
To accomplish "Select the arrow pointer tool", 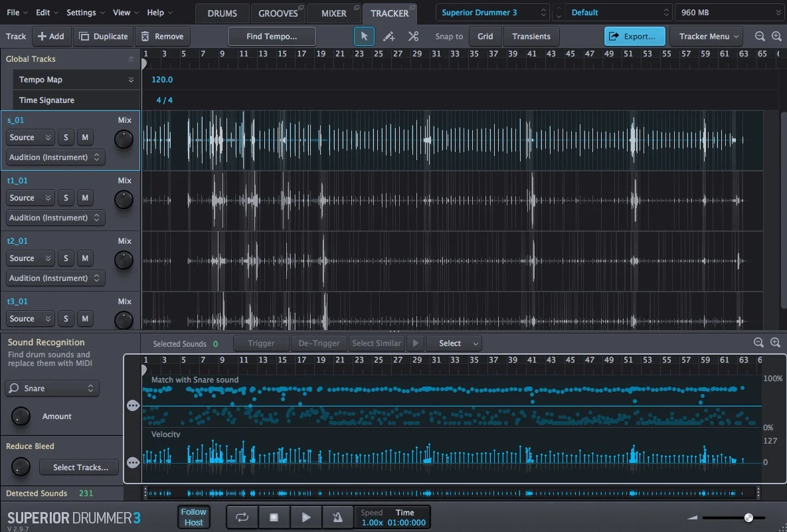I will (x=364, y=36).
